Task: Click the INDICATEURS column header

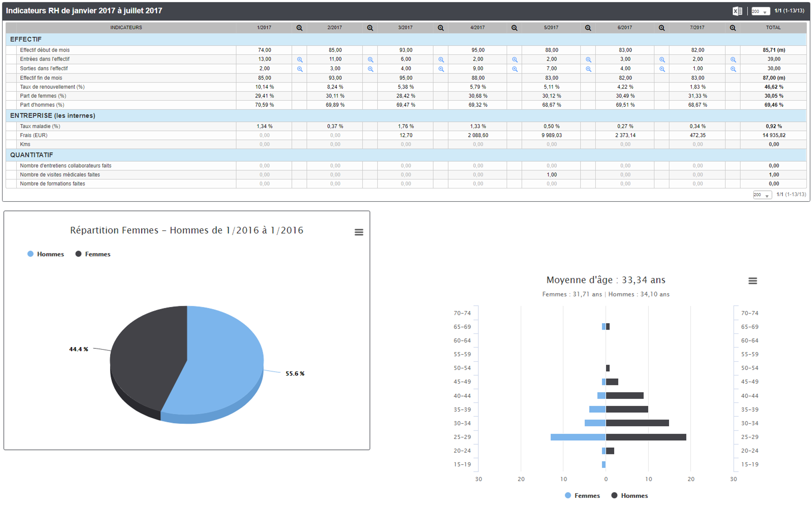Action: (126, 28)
